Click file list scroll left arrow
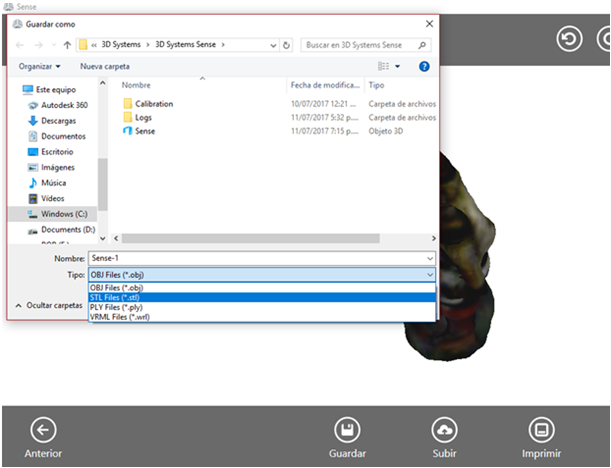611x468 pixels. tap(116, 238)
